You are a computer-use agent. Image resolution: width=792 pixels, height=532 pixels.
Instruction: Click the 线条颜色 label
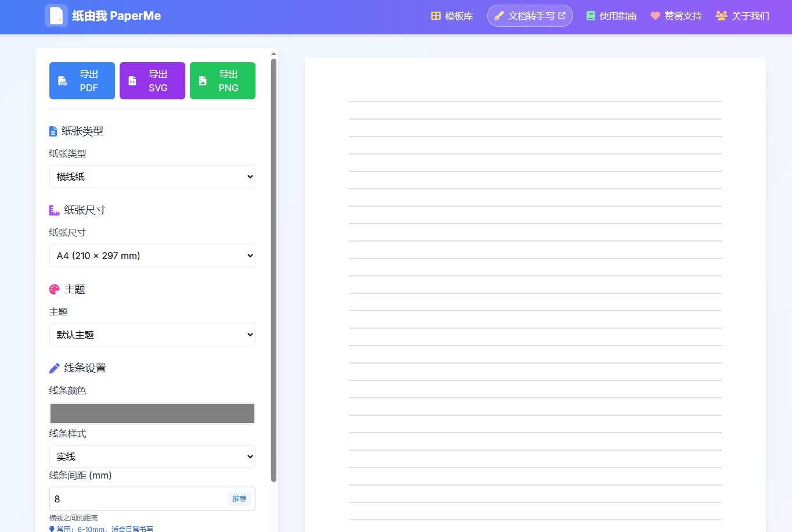pos(67,390)
